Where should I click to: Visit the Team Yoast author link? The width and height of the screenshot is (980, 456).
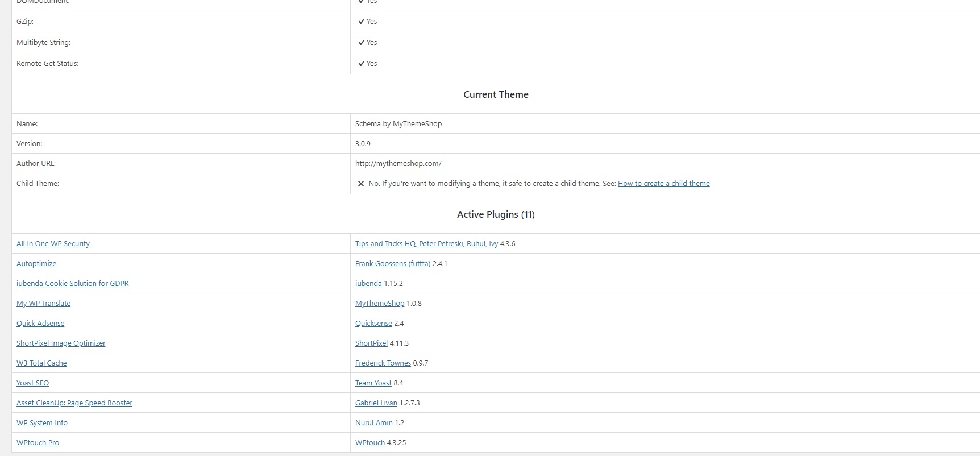[x=373, y=383]
